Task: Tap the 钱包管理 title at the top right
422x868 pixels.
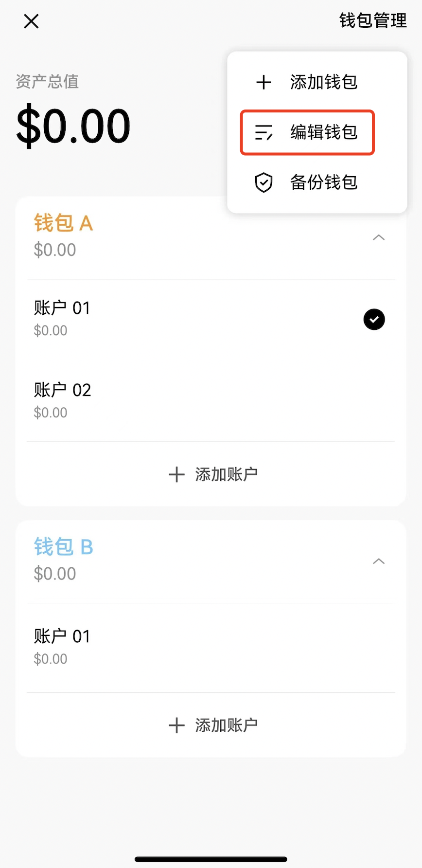Action: (373, 21)
